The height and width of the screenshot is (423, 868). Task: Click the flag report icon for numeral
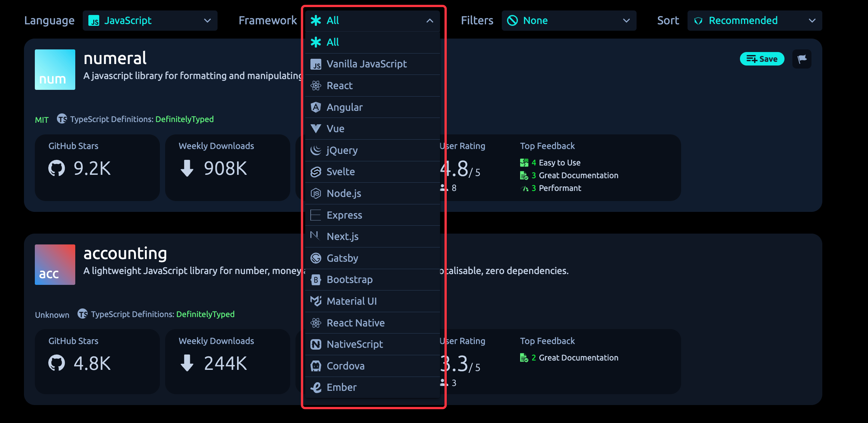point(802,59)
